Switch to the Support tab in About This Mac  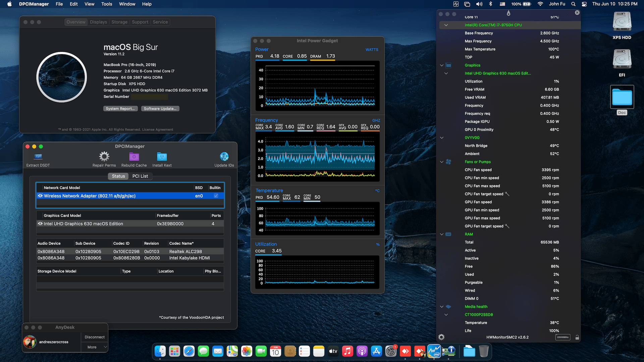pos(140,22)
